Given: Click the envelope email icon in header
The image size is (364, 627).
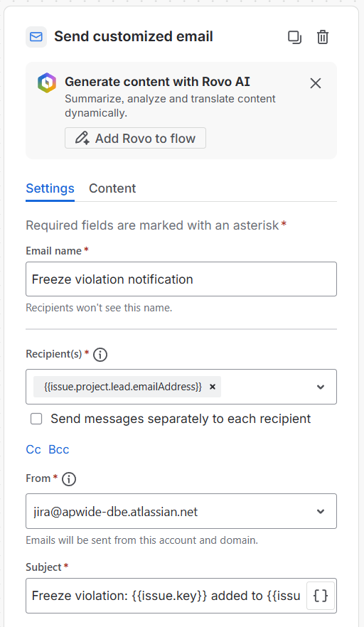Looking at the screenshot, I should pyautogui.click(x=36, y=37).
